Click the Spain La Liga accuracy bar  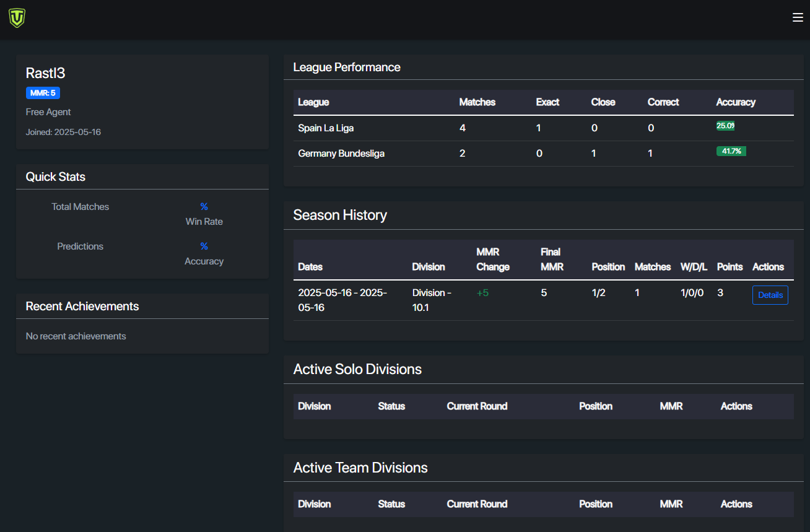pyautogui.click(x=725, y=126)
